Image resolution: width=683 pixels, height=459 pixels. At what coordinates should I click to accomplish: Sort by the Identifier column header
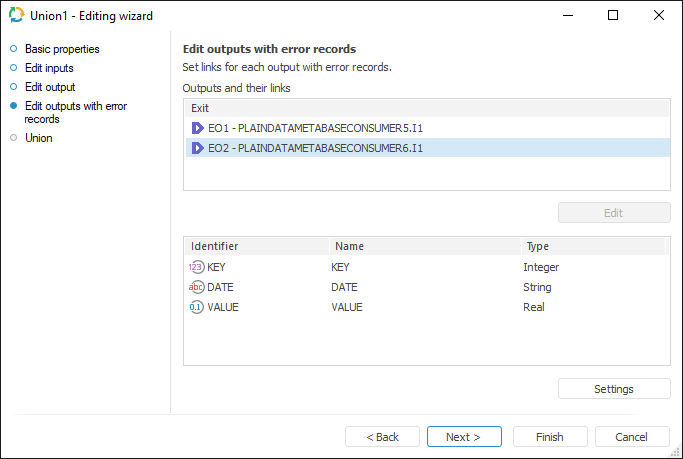coord(256,246)
